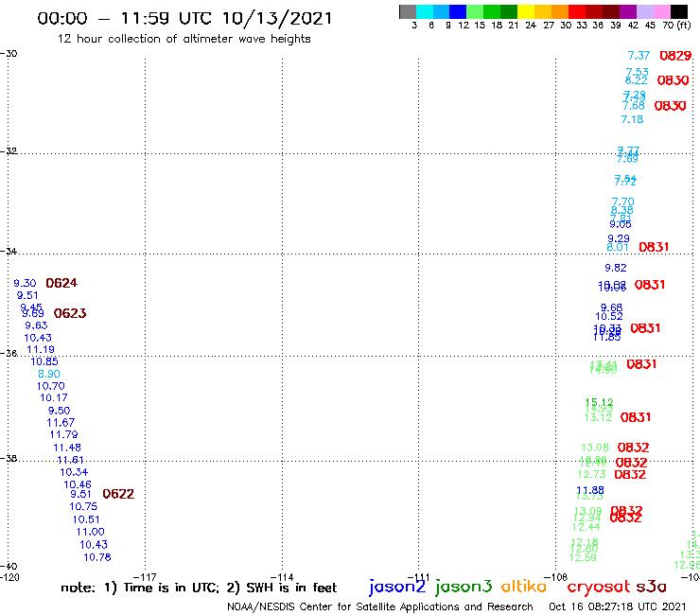The image size is (700, 615).
Task: Click the dark blue 12 ft legend swatch
Action: (x=458, y=11)
